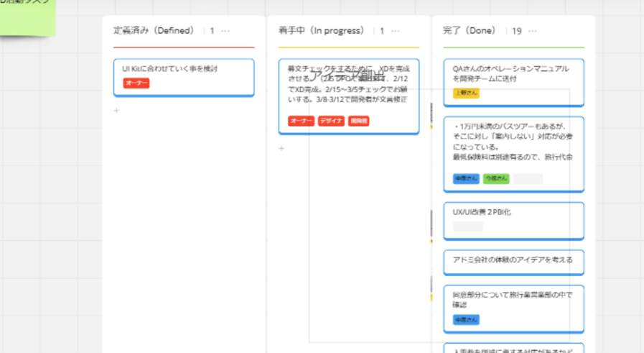Screen dimensions: 644x353
Task: Open the three-dot menu of the Defined column
Action: tap(225, 31)
